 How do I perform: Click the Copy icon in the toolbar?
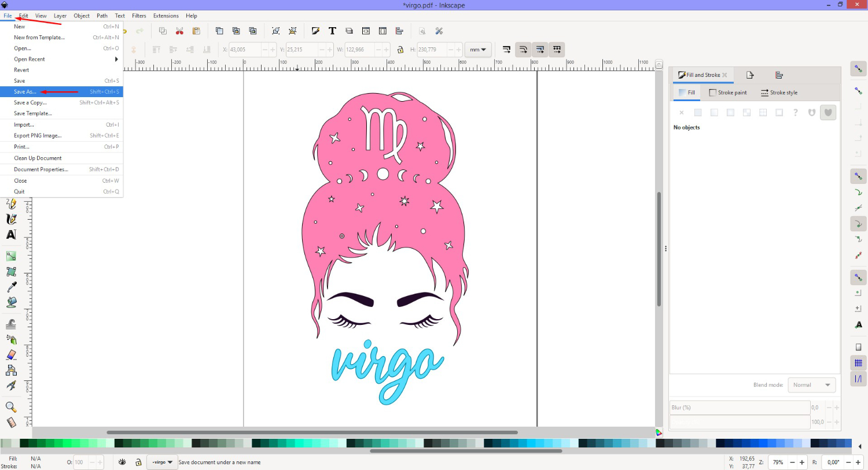click(163, 31)
